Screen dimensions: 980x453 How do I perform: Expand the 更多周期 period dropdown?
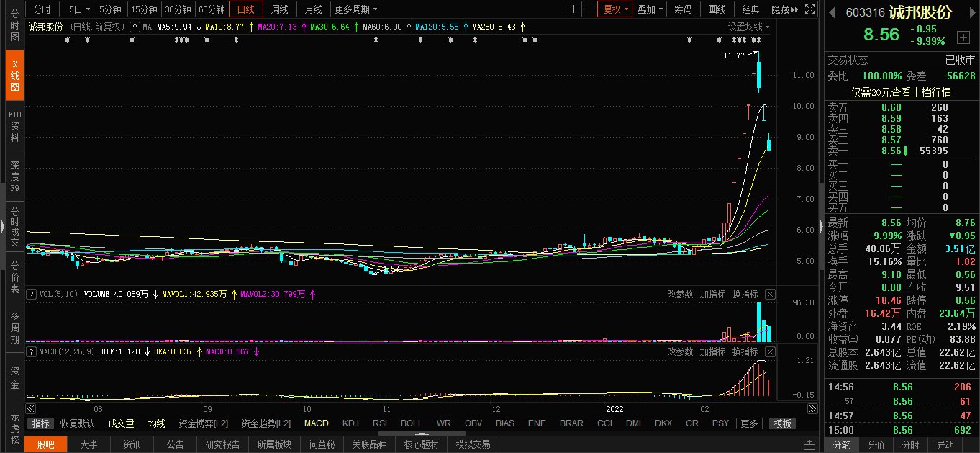click(356, 9)
